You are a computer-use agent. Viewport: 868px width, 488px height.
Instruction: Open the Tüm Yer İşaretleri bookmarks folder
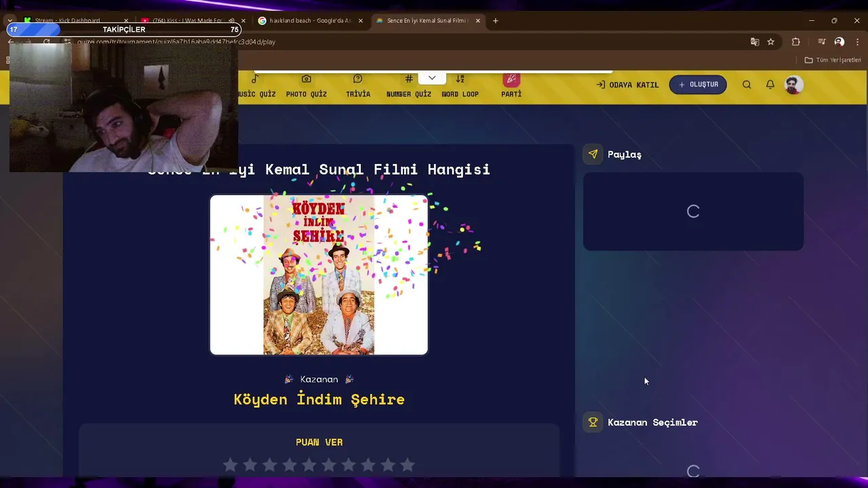tap(833, 60)
